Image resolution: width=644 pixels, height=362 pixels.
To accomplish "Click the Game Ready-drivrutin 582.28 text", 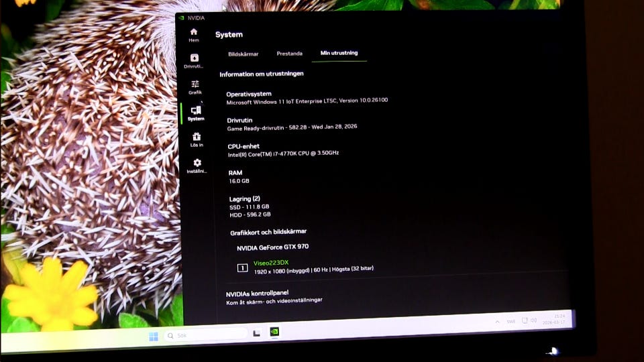I will [292, 127].
